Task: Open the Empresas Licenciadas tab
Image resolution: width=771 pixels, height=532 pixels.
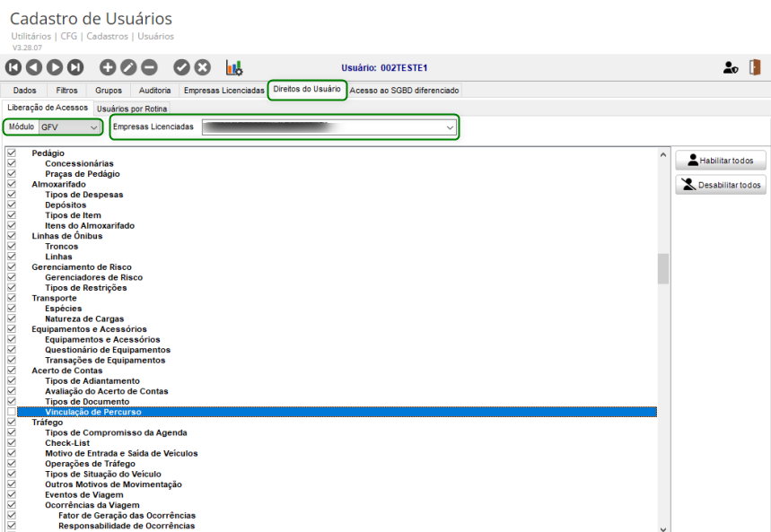Action: pyautogui.click(x=224, y=91)
